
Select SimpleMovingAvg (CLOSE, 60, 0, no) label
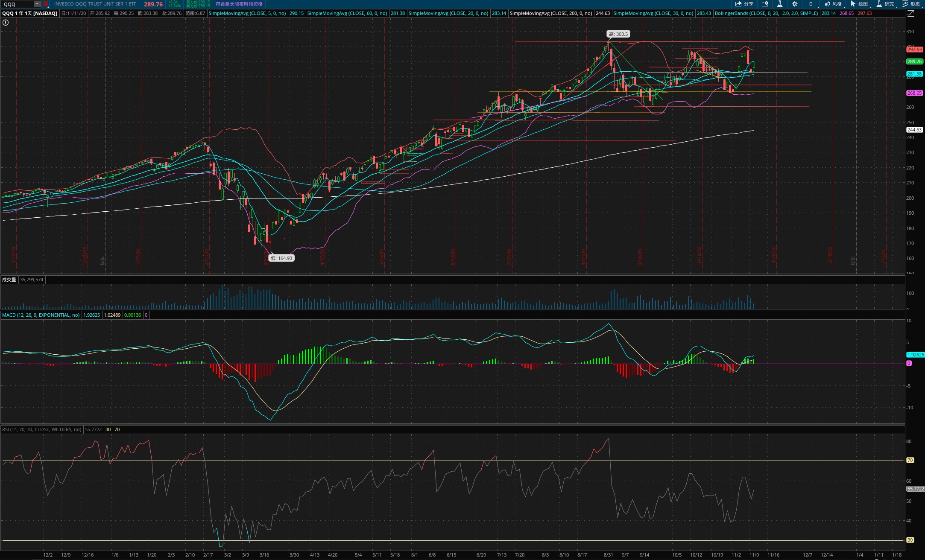(347, 13)
